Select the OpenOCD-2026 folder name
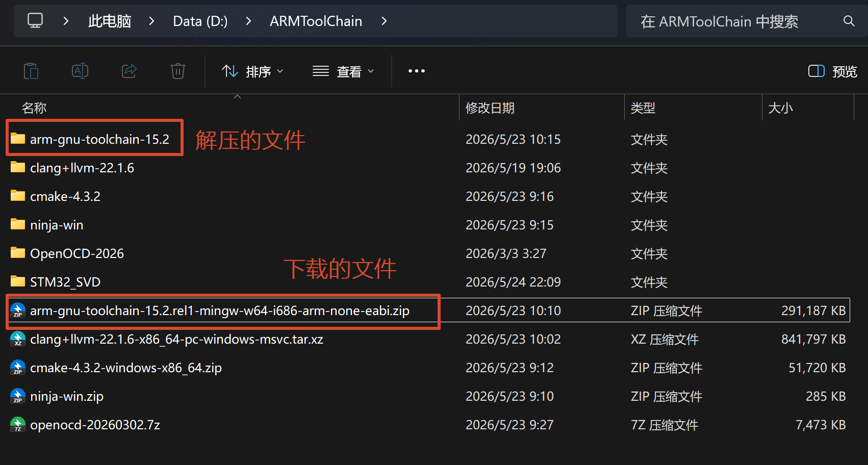Image resolution: width=868 pixels, height=465 pixels. [77, 253]
